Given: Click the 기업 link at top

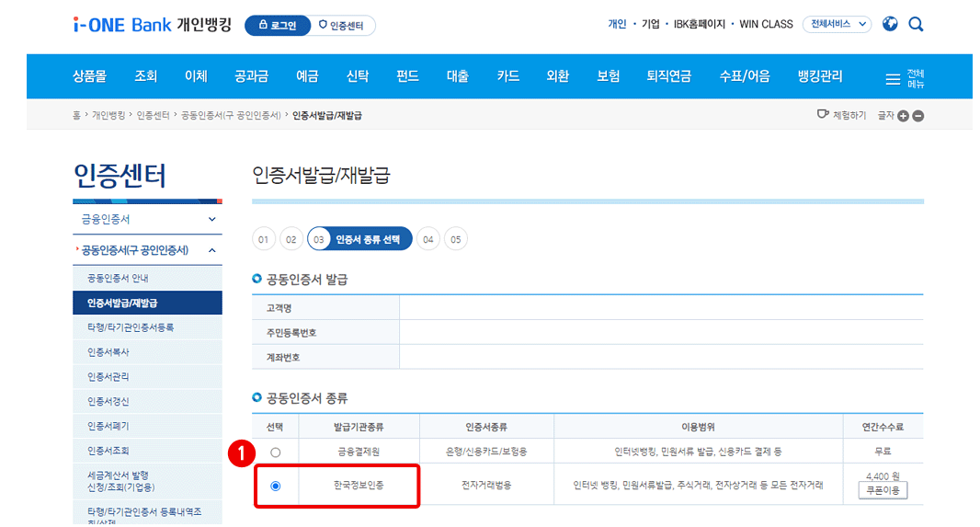Looking at the screenshot, I should pyautogui.click(x=651, y=25).
